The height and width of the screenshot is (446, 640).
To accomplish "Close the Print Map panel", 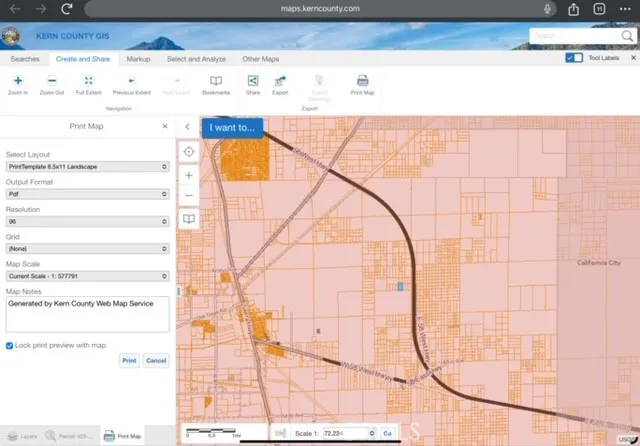I will coord(165,127).
